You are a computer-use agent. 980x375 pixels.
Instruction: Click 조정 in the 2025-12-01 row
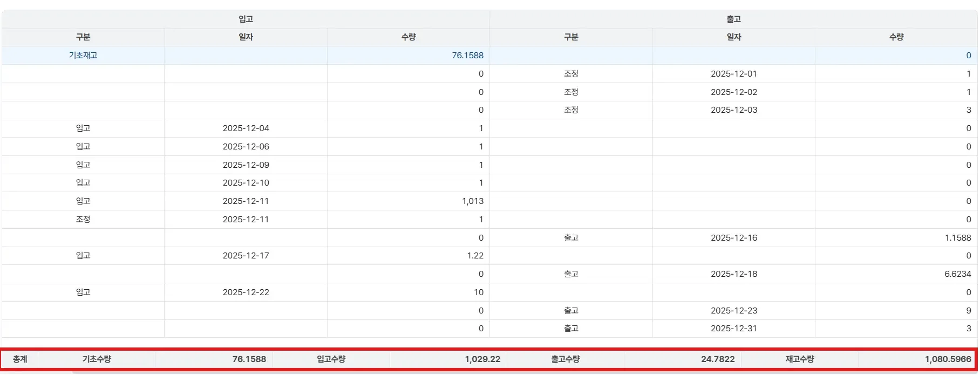[571, 74]
